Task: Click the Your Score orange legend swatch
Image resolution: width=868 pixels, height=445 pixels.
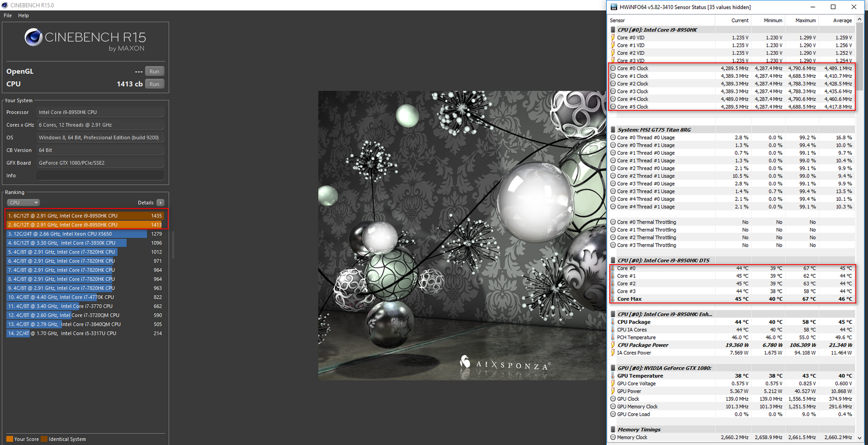Action: coord(10,439)
